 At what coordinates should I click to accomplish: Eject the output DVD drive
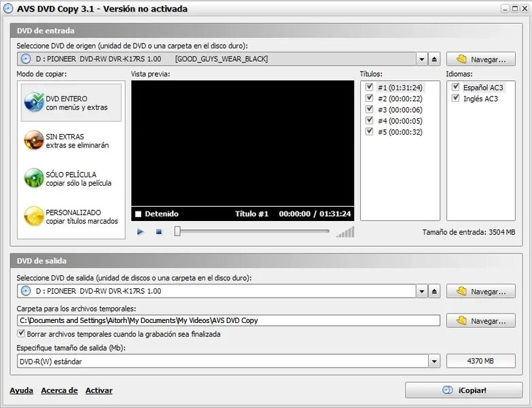tap(434, 291)
